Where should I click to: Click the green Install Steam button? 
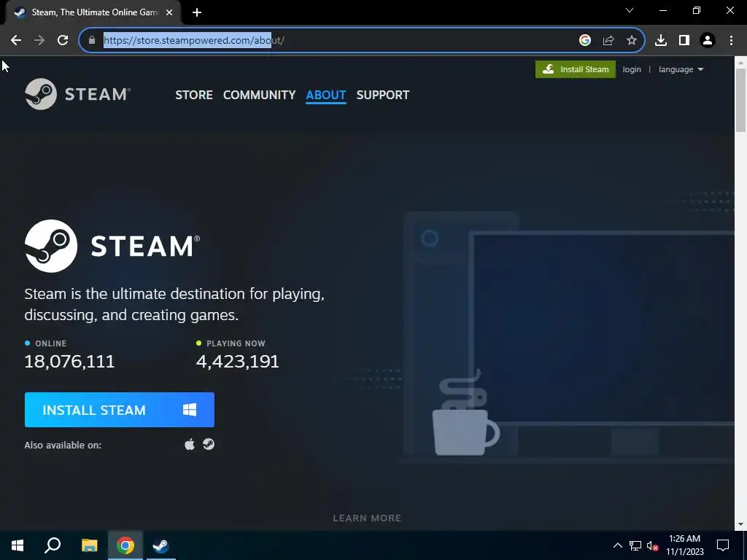576,69
